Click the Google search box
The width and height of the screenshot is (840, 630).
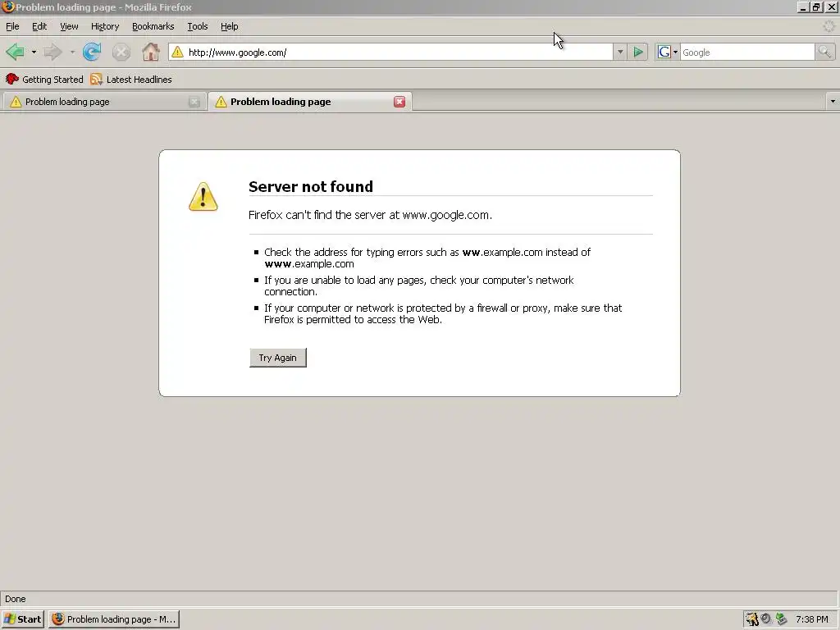pyautogui.click(x=746, y=52)
